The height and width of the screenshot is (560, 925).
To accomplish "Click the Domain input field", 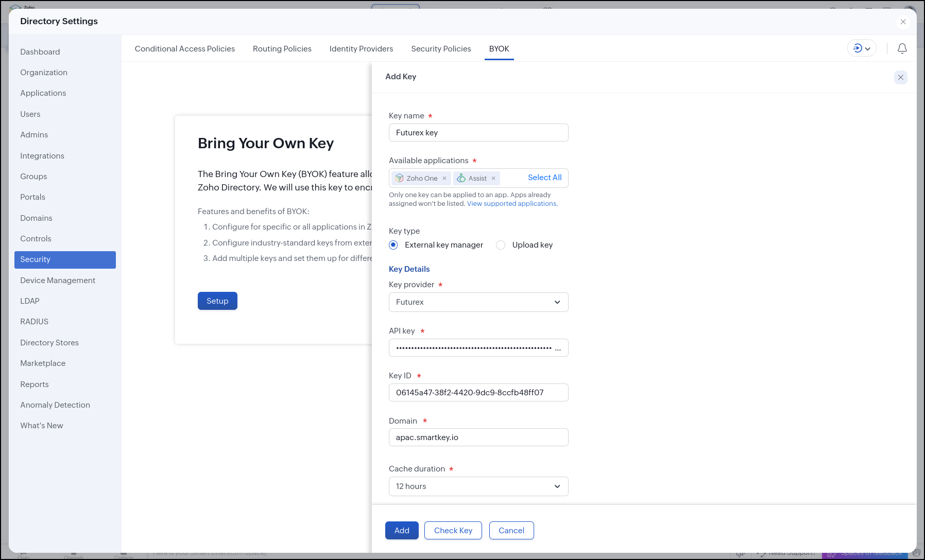I will click(x=478, y=437).
